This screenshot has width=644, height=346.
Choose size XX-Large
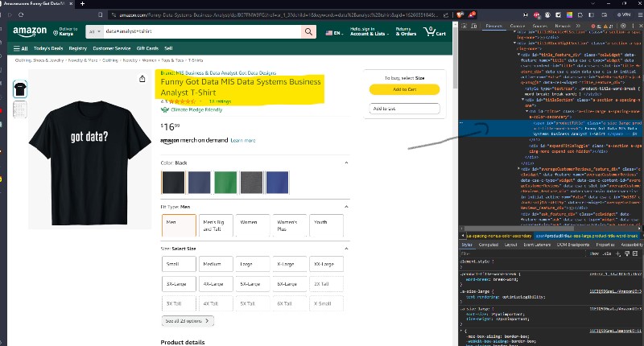click(x=326, y=264)
